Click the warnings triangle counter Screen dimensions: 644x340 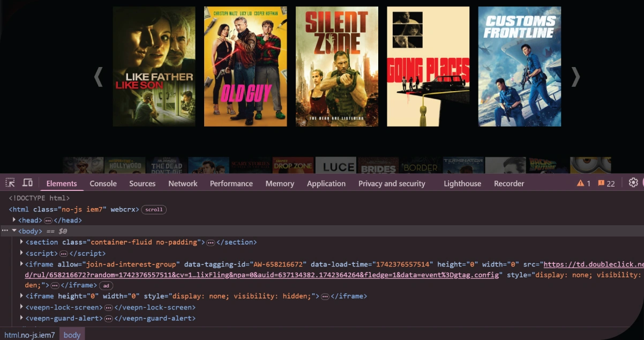pyautogui.click(x=583, y=183)
